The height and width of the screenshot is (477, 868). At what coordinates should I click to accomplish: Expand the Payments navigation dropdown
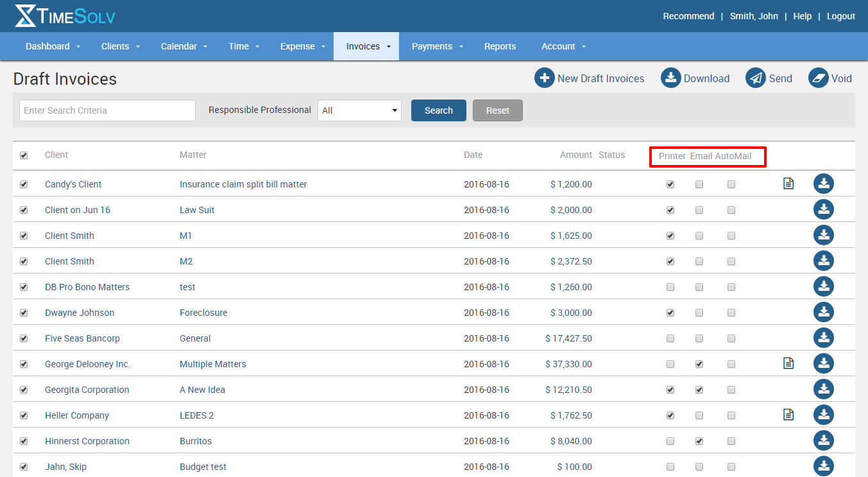pos(437,46)
